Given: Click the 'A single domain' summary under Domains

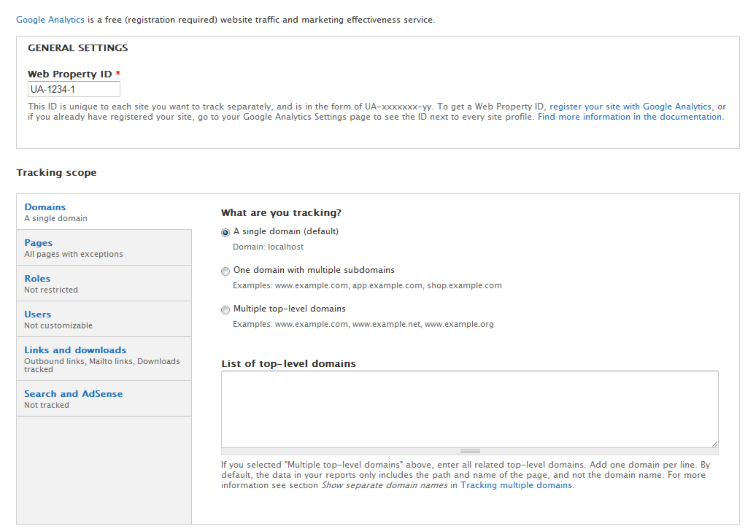Looking at the screenshot, I should click(56, 218).
